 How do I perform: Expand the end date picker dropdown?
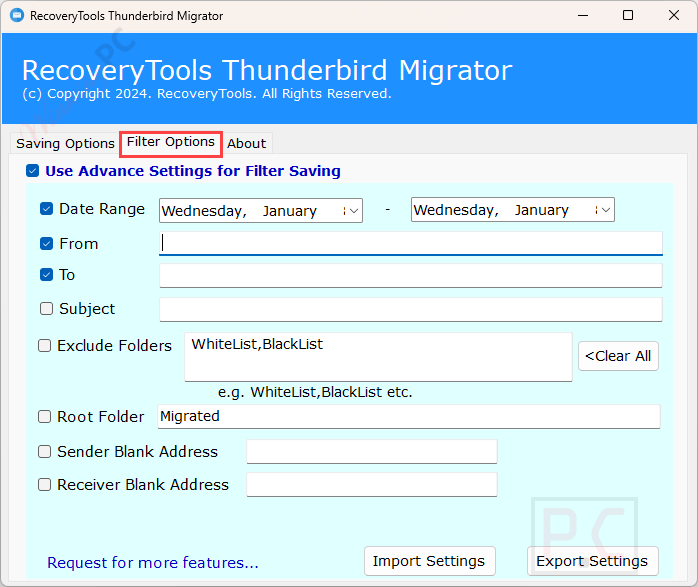click(x=603, y=210)
